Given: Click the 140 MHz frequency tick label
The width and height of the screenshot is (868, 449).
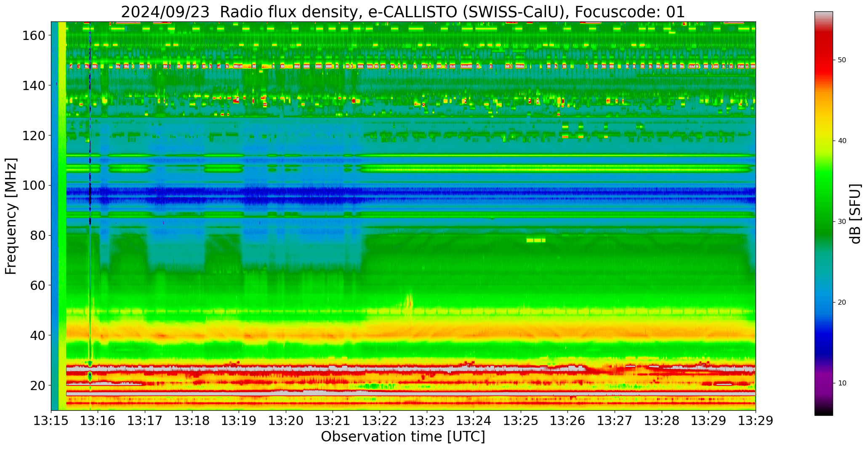Looking at the screenshot, I should [x=34, y=86].
